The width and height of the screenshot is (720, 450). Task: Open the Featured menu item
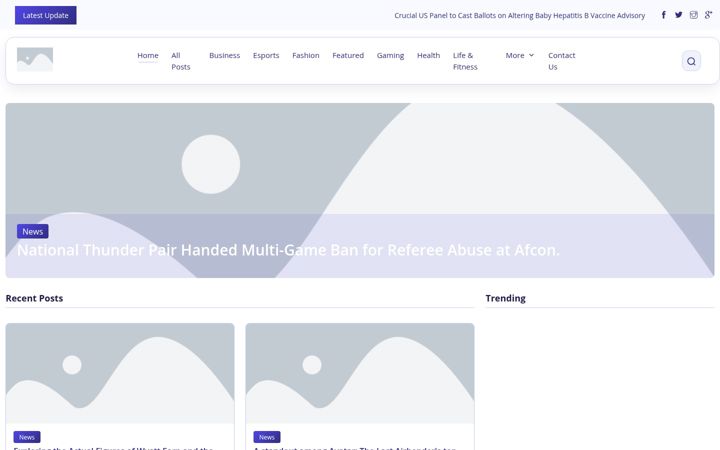click(348, 55)
